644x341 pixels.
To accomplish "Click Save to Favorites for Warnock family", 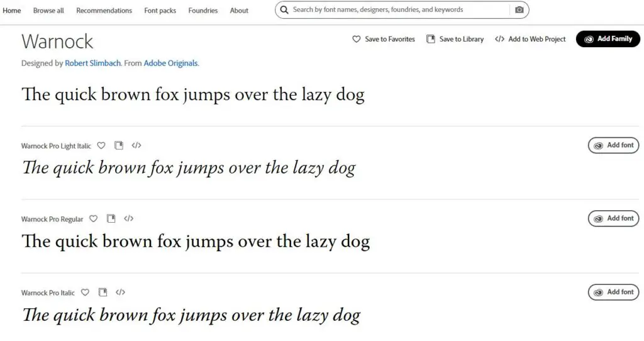I will pyautogui.click(x=384, y=39).
